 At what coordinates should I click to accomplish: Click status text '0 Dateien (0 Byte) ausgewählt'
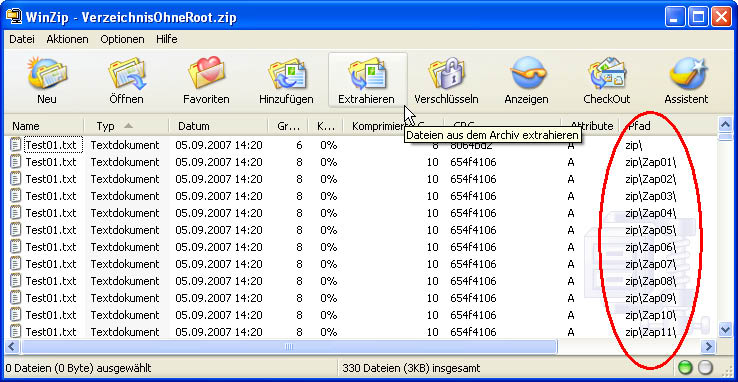tap(79, 367)
